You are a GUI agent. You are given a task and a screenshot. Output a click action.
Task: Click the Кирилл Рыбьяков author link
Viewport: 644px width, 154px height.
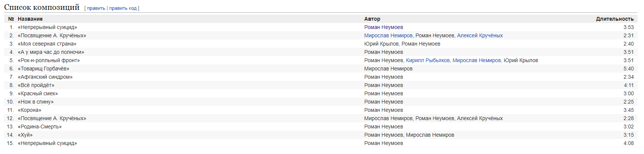click(428, 60)
